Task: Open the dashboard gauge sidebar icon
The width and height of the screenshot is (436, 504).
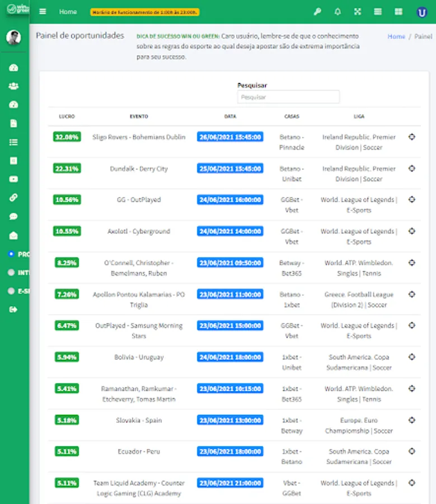Action: pos(13,68)
